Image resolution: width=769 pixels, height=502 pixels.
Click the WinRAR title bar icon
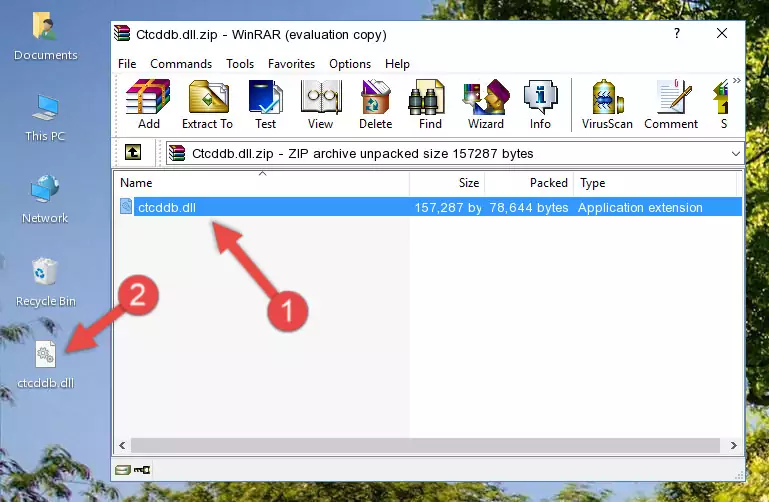(122, 34)
